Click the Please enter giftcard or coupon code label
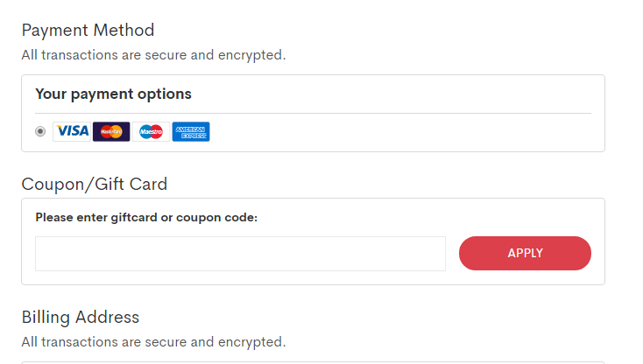The image size is (643, 364). point(146,217)
